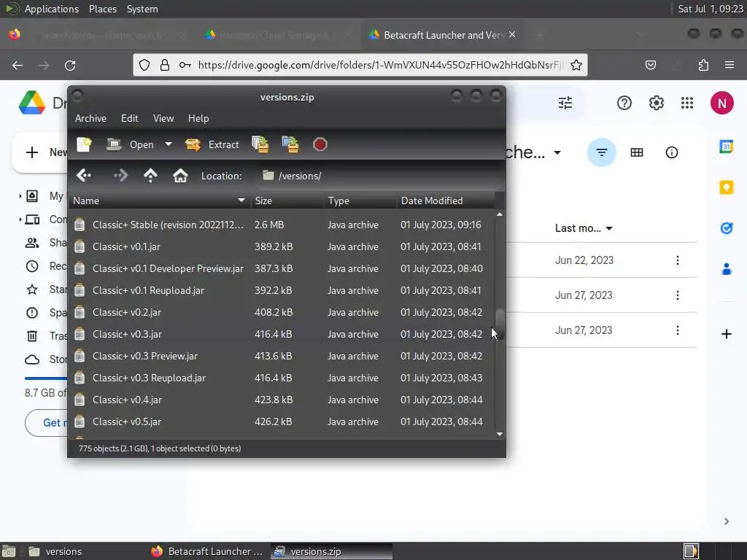Go to archive home location
Viewport: 747px width, 560px height.
(x=181, y=176)
